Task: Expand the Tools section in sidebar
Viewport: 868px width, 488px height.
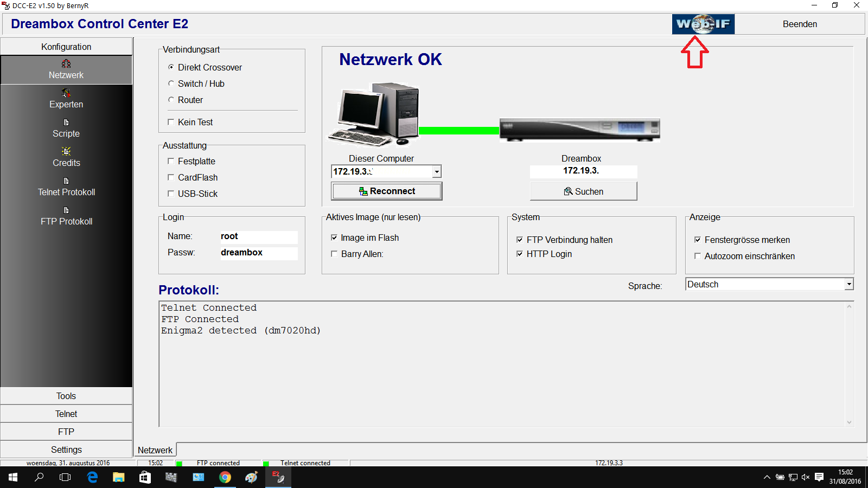Action: coord(66,396)
